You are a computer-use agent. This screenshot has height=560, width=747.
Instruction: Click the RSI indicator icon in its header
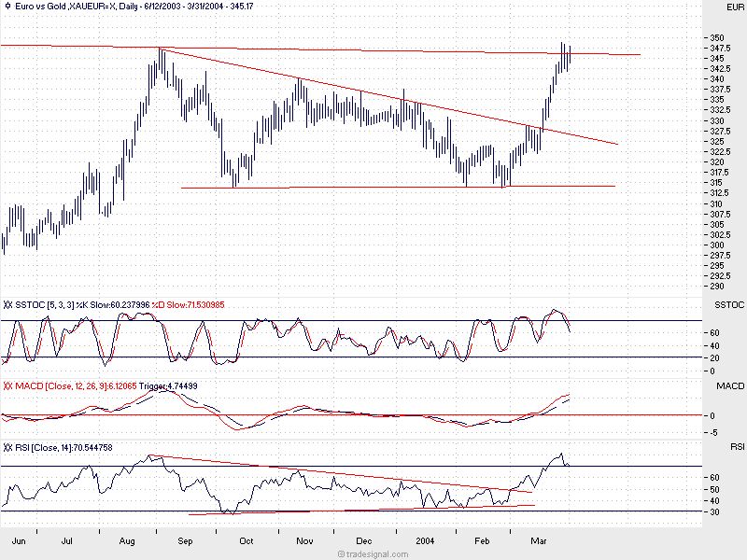pos(7,447)
